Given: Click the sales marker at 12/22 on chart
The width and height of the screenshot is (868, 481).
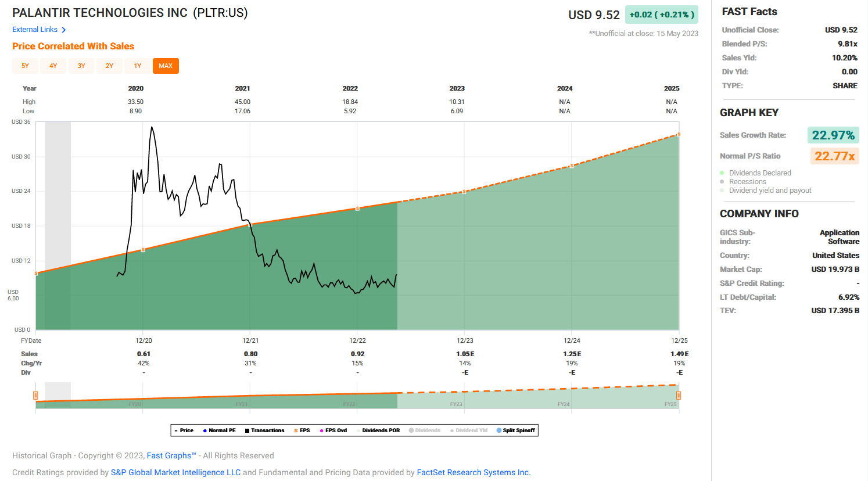Looking at the screenshot, I should point(357,209).
